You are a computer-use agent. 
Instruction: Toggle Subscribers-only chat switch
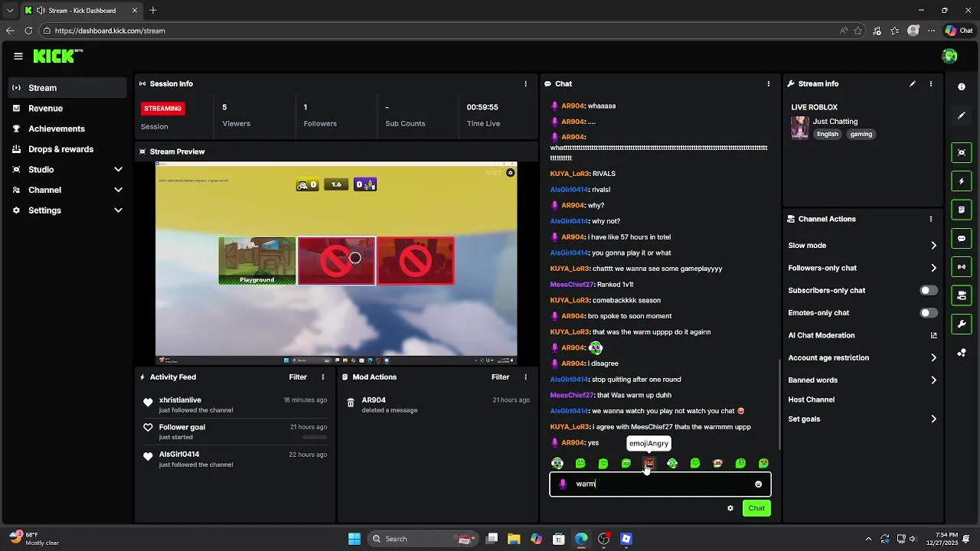(x=929, y=290)
